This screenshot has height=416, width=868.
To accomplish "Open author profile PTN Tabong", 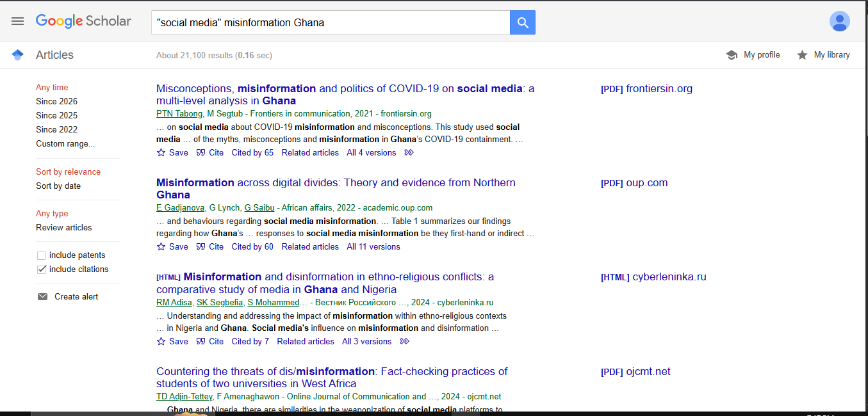I will click(x=179, y=113).
